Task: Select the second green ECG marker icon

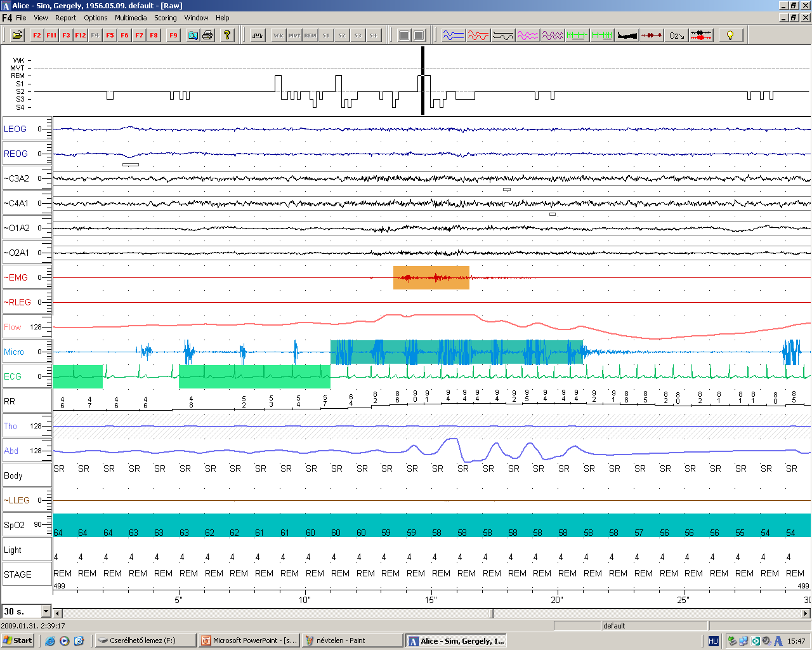Action: pyautogui.click(x=602, y=36)
